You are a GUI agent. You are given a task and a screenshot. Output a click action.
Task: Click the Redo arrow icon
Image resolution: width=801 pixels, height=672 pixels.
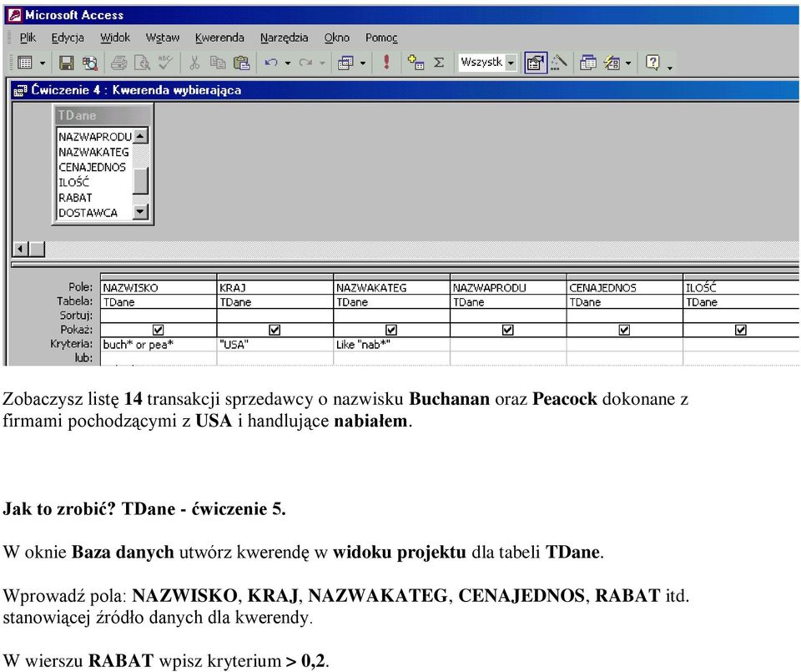[x=305, y=63]
